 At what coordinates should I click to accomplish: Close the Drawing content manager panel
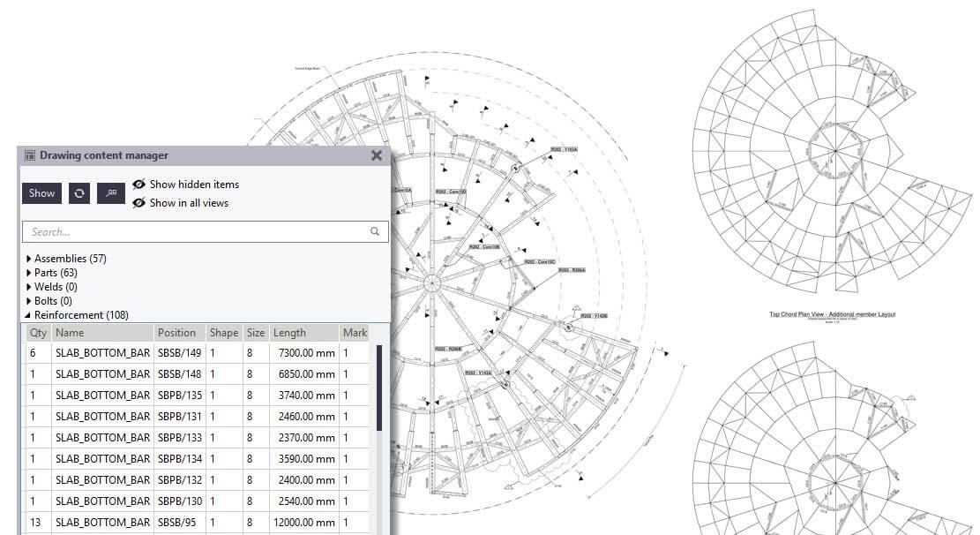(x=377, y=155)
